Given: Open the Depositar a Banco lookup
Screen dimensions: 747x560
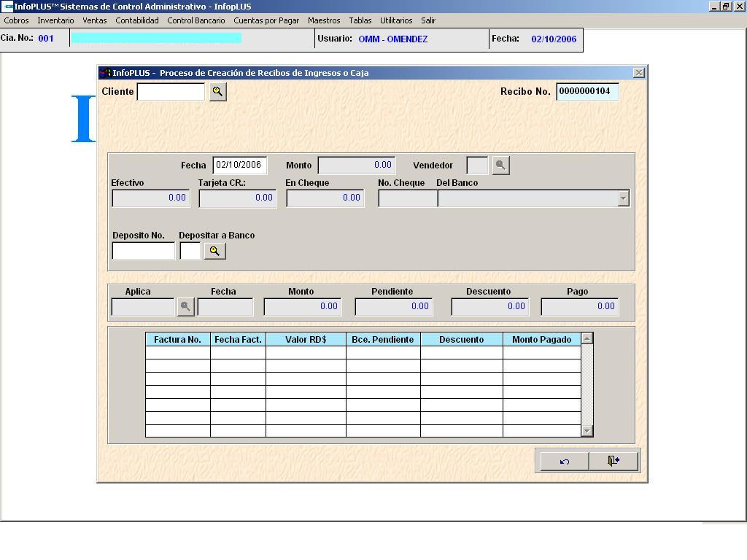Looking at the screenshot, I should pyautogui.click(x=215, y=251).
